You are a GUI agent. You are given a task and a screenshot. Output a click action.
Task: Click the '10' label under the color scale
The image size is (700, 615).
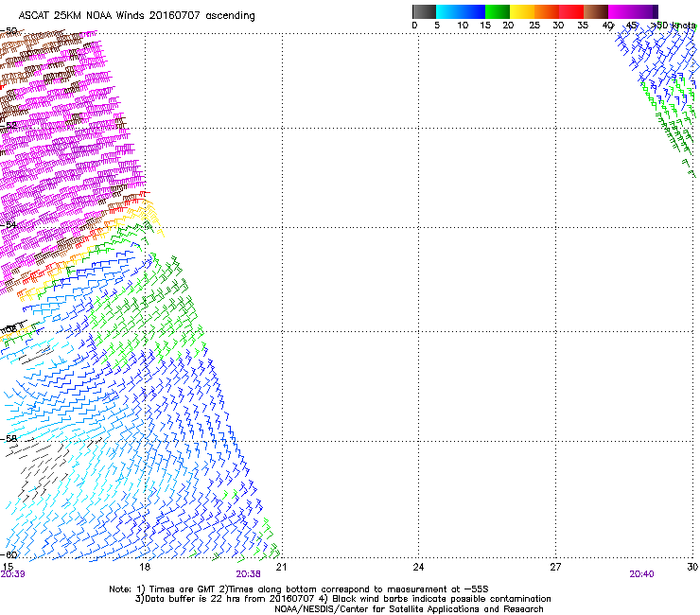pos(463,26)
